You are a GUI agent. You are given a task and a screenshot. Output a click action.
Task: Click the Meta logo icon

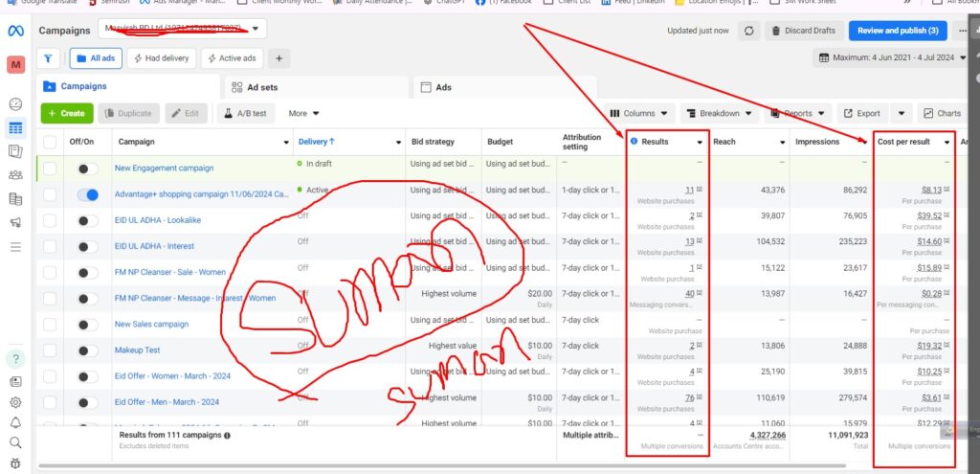(x=15, y=31)
